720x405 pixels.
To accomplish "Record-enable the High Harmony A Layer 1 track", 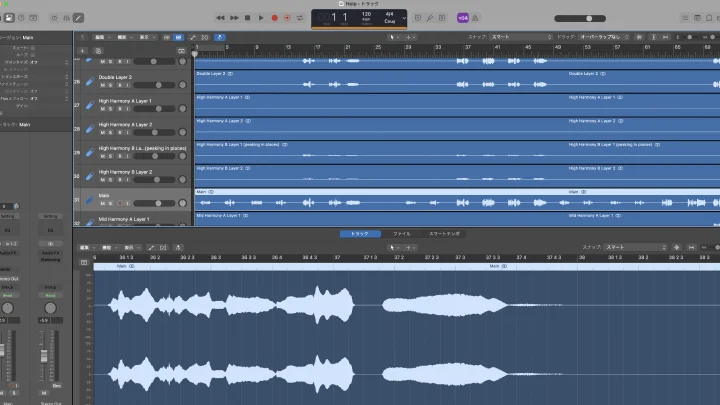I will point(120,109).
